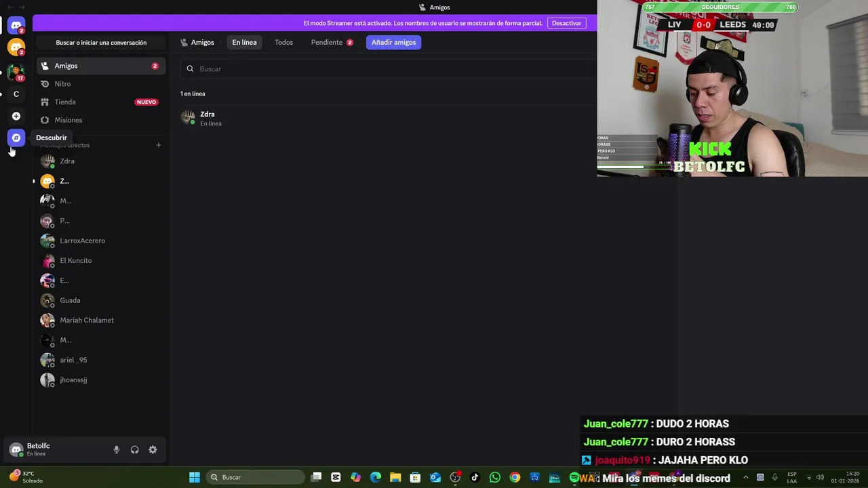868x488 pixels.
Task: Open DM with the orange Z... avatar
Action: (x=100, y=181)
